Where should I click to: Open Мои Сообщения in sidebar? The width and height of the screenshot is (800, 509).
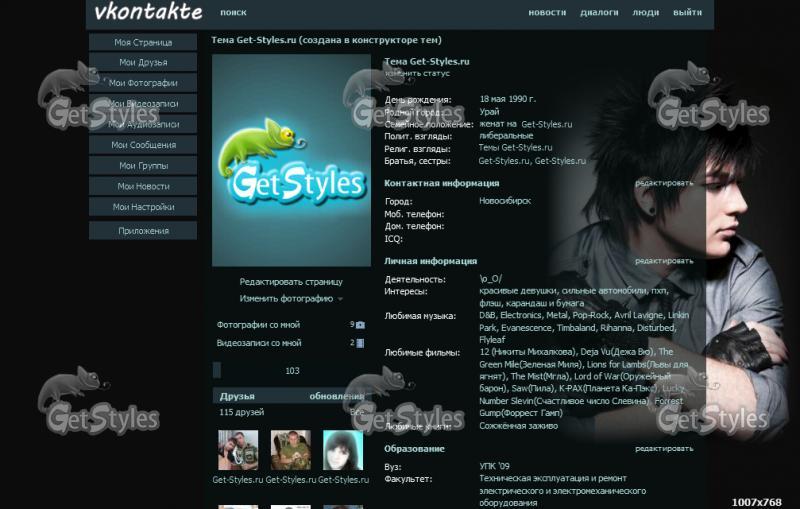click(143, 145)
